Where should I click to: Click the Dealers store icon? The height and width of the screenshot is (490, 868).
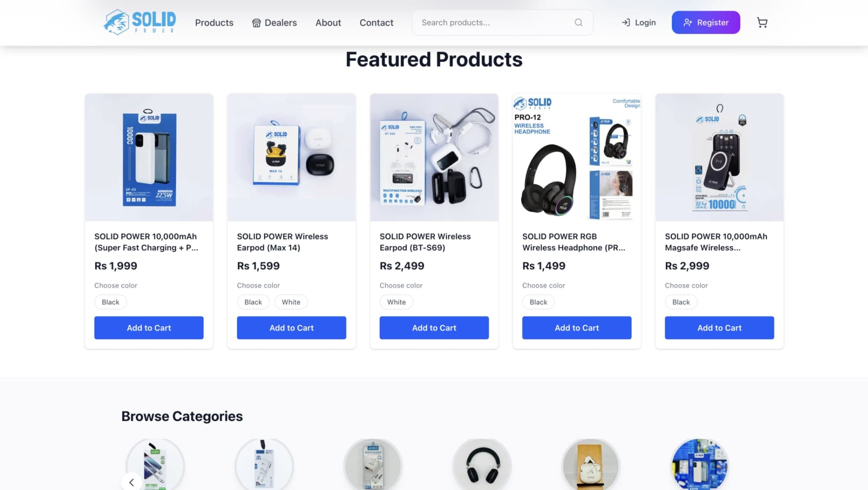[x=256, y=23]
